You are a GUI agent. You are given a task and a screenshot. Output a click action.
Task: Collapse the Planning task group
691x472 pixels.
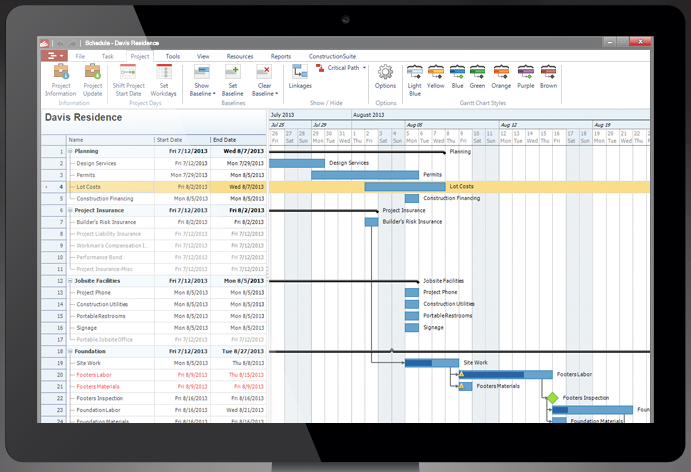[x=69, y=151]
